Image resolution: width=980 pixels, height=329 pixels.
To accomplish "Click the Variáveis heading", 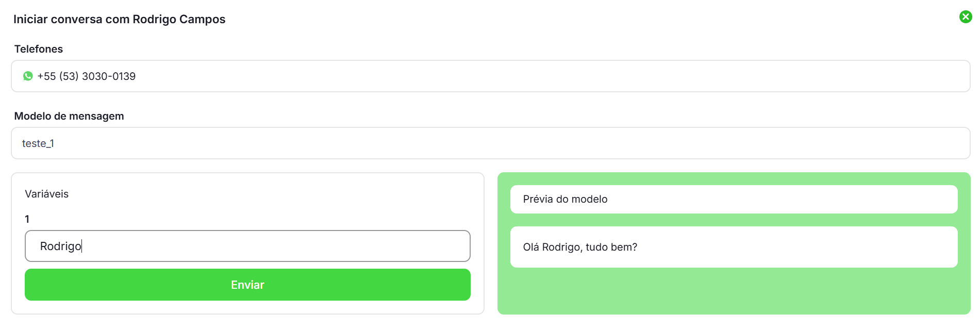I will tap(47, 194).
